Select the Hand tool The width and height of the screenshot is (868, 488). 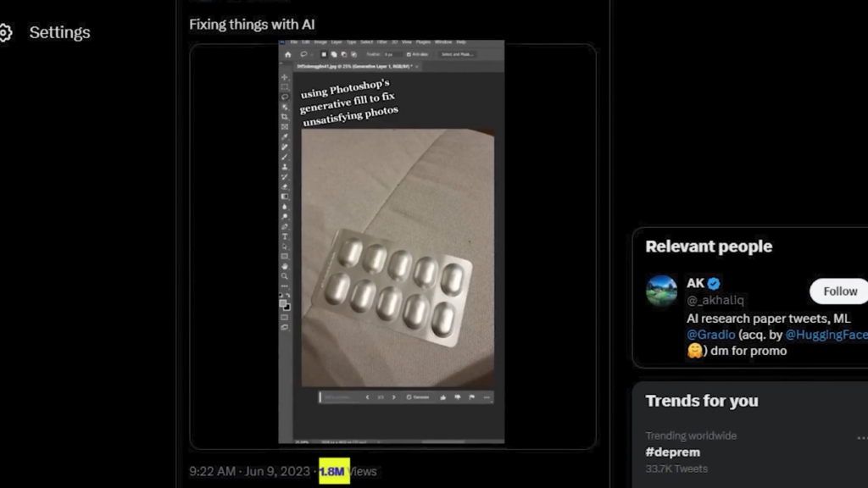285,266
